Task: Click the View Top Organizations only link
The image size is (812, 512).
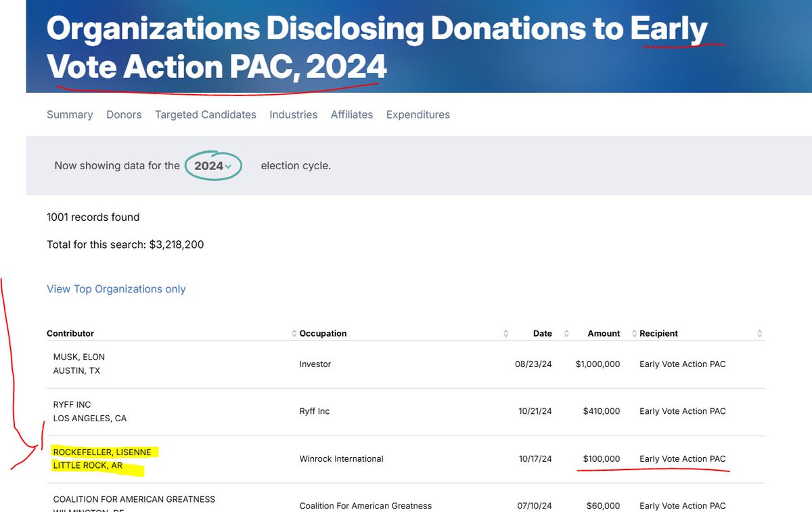Action: pos(116,289)
